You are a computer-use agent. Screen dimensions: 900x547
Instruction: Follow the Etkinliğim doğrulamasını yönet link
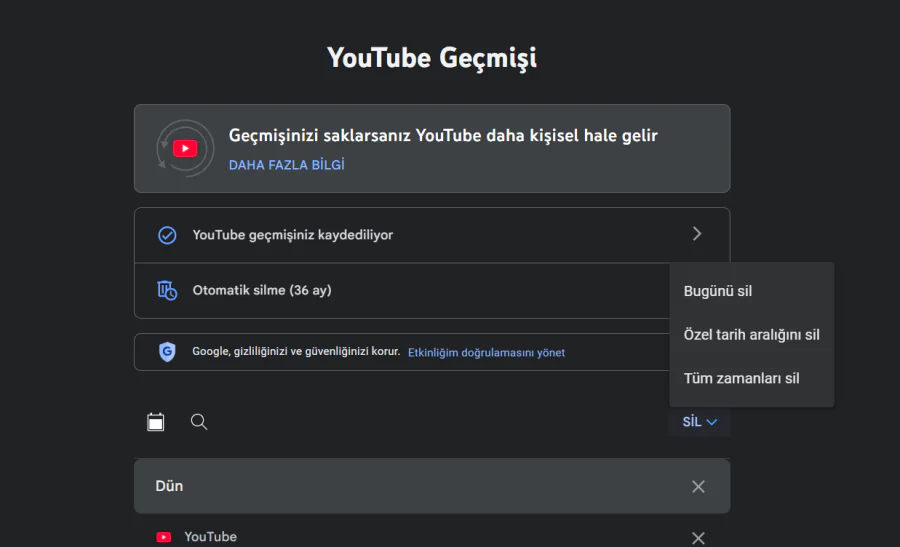point(486,352)
